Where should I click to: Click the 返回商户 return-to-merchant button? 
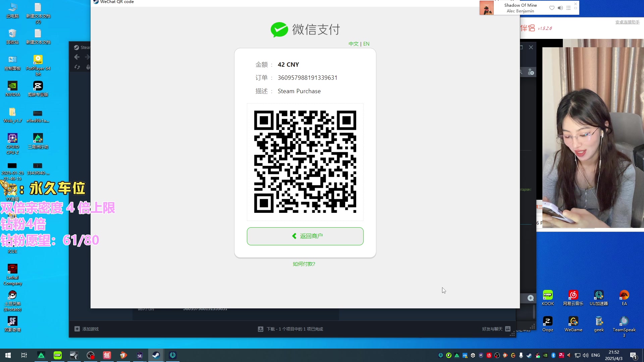(305, 236)
